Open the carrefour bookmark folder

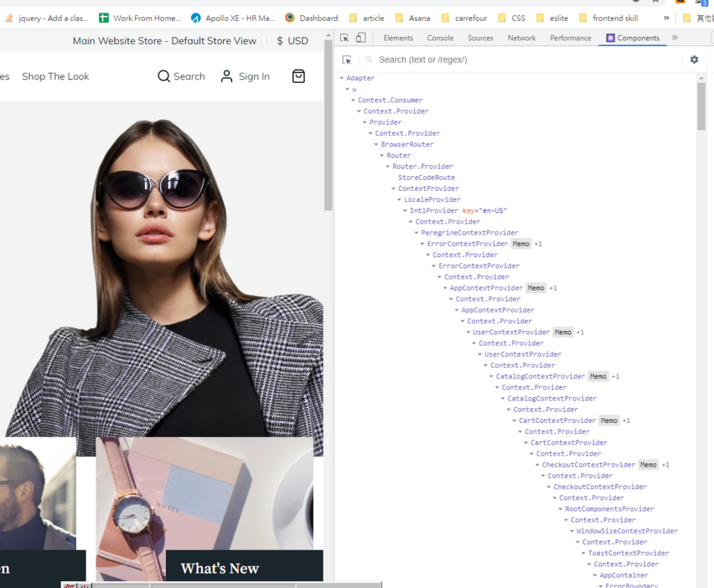[464, 18]
